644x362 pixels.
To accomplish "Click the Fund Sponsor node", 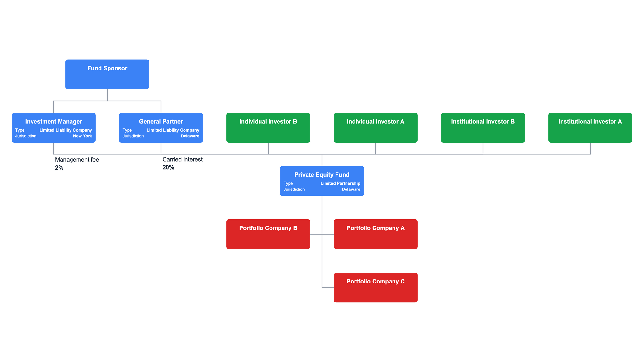I will 107,74.
